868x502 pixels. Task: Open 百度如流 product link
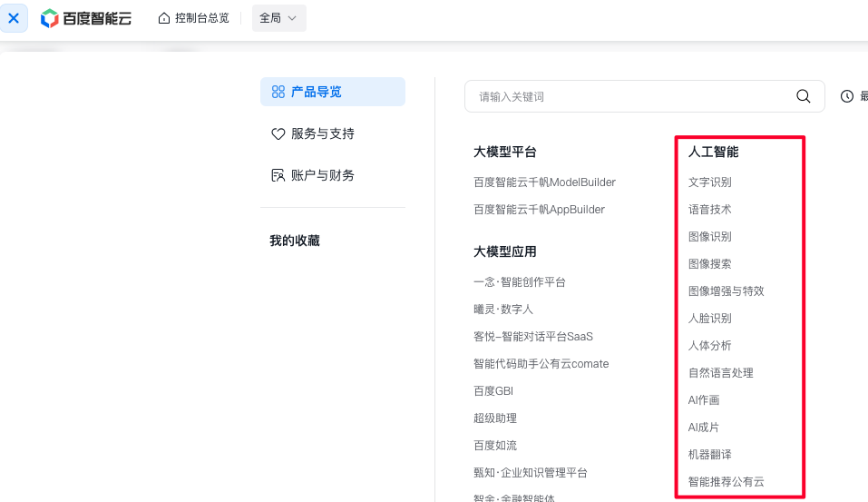(495, 446)
